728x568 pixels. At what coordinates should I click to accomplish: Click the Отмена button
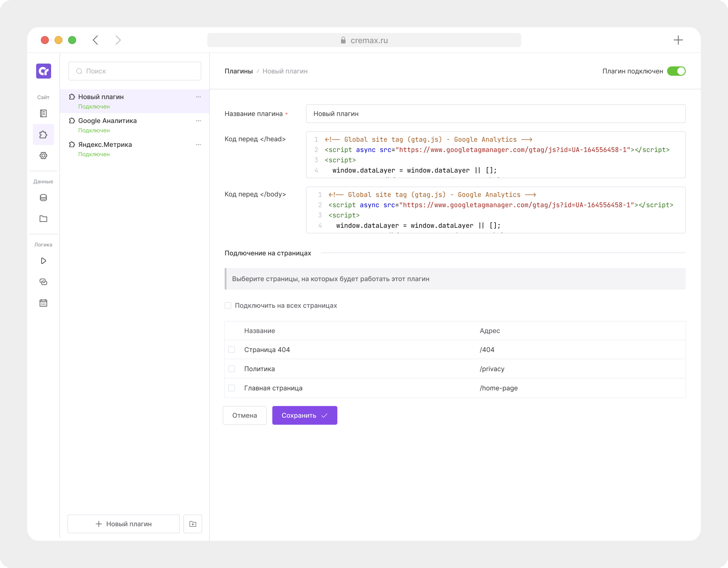pyautogui.click(x=244, y=415)
